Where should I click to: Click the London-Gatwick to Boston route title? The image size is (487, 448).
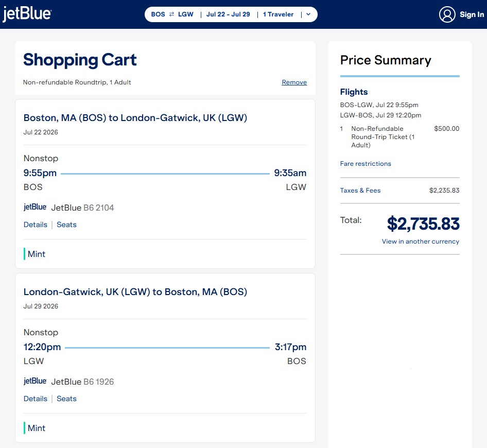pos(135,292)
